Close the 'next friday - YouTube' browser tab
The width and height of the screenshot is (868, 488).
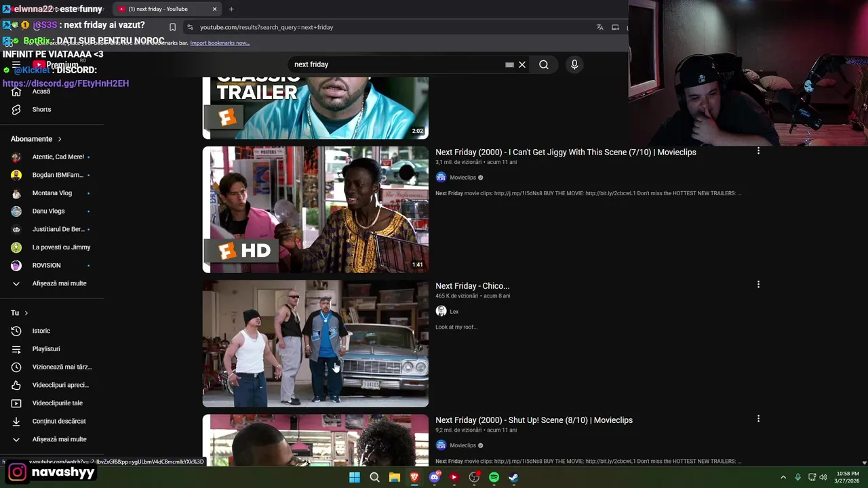pos(214,9)
